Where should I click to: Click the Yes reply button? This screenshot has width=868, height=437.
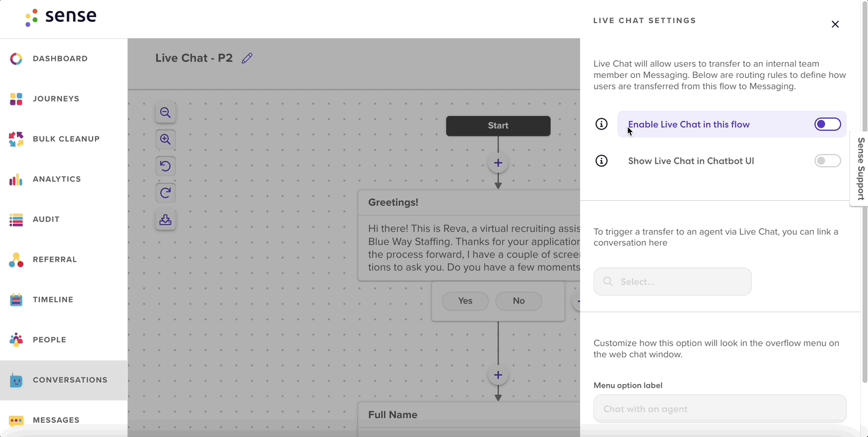point(465,301)
